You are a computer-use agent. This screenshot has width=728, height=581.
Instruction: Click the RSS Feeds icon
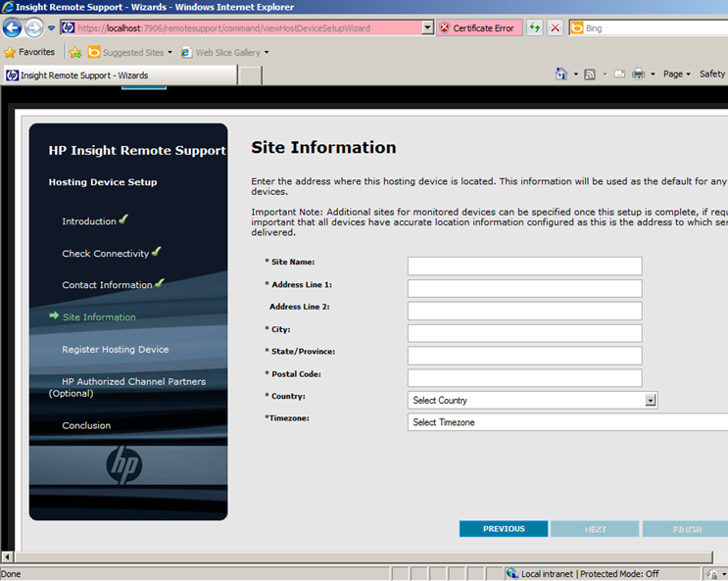tap(590, 74)
